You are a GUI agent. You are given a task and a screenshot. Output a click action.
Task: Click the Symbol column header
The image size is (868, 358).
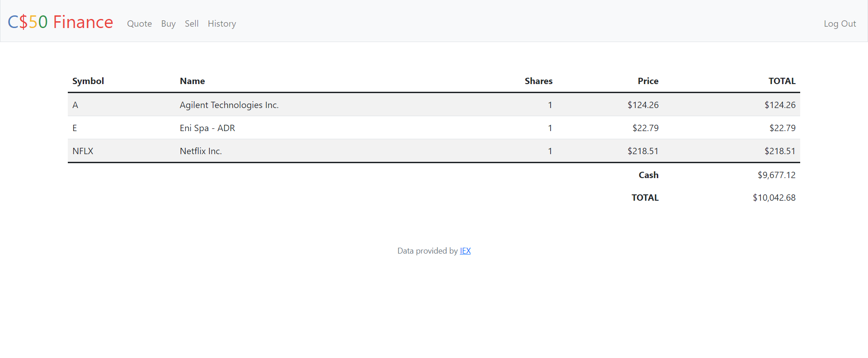coord(88,81)
